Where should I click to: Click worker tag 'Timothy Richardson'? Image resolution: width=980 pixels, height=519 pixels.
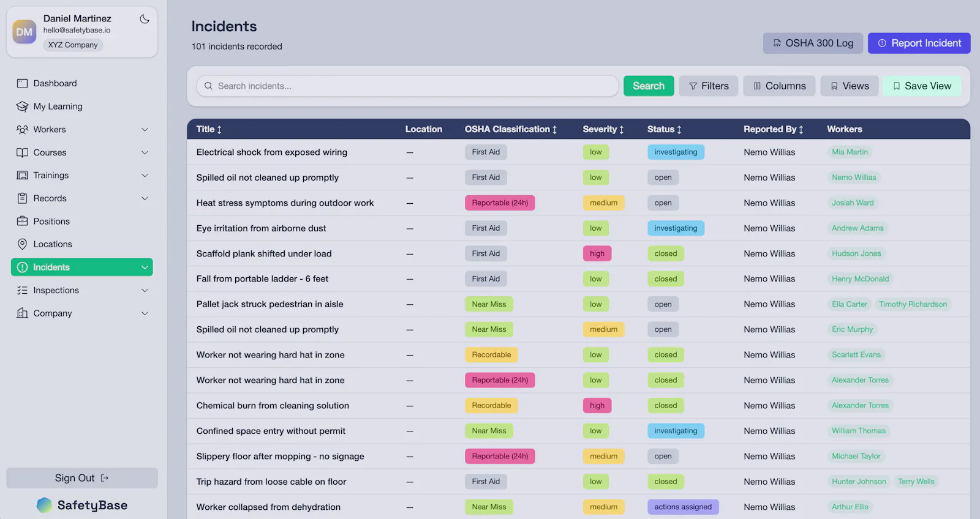point(913,304)
